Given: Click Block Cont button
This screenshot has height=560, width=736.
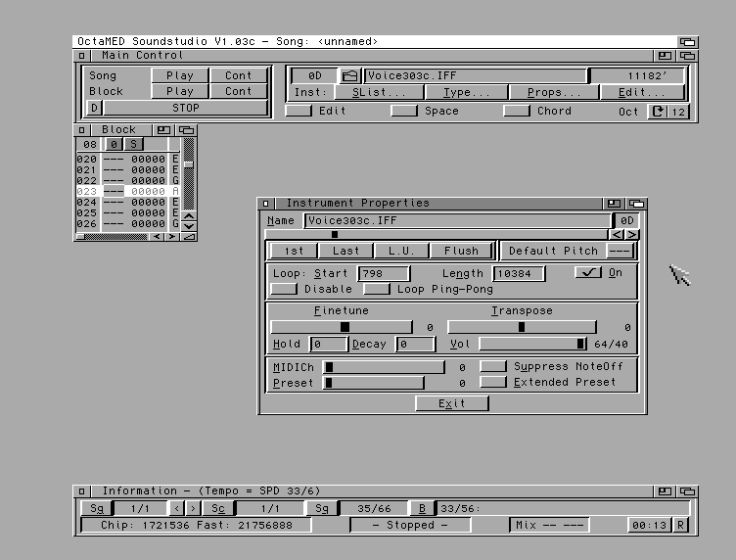Looking at the screenshot, I should (239, 91).
